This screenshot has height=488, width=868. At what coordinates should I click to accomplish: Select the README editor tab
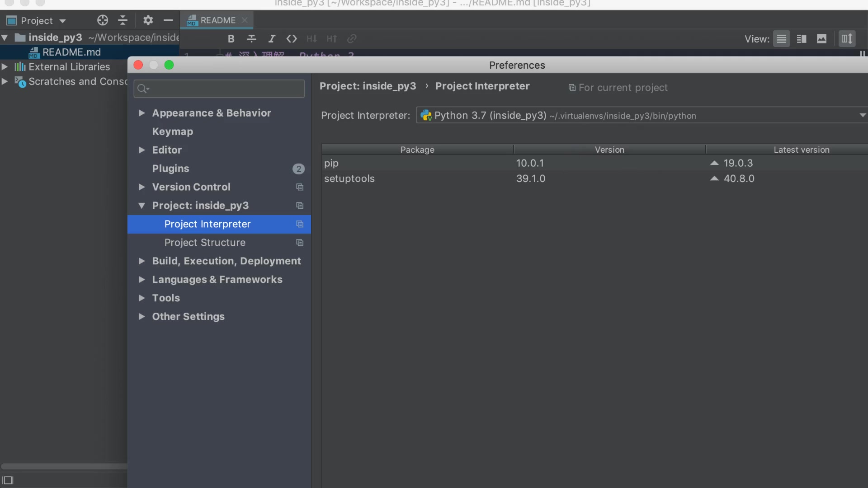[x=217, y=20]
